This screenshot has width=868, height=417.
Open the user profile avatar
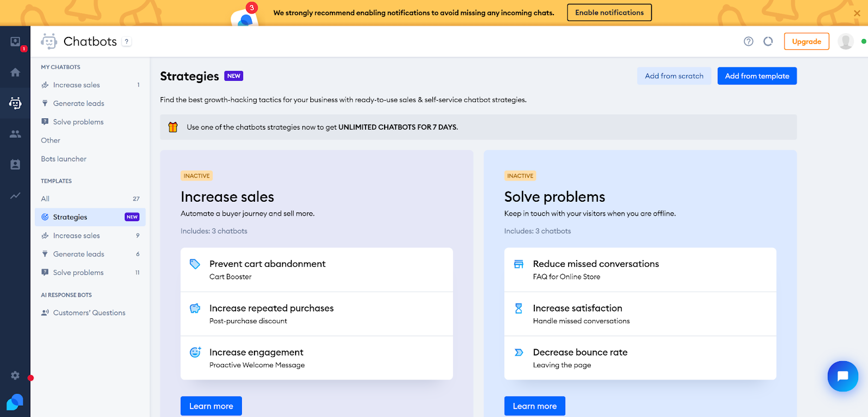click(x=845, y=41)
